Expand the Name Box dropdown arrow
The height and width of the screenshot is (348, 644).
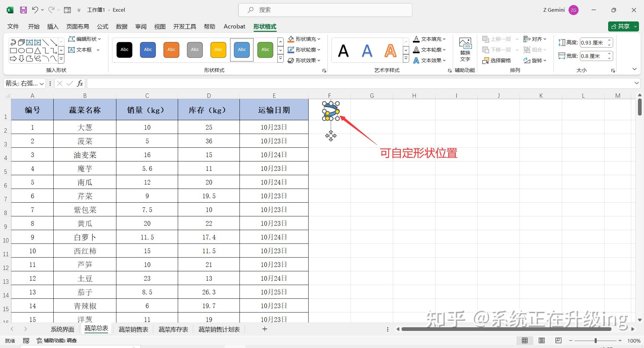(42, 83)
